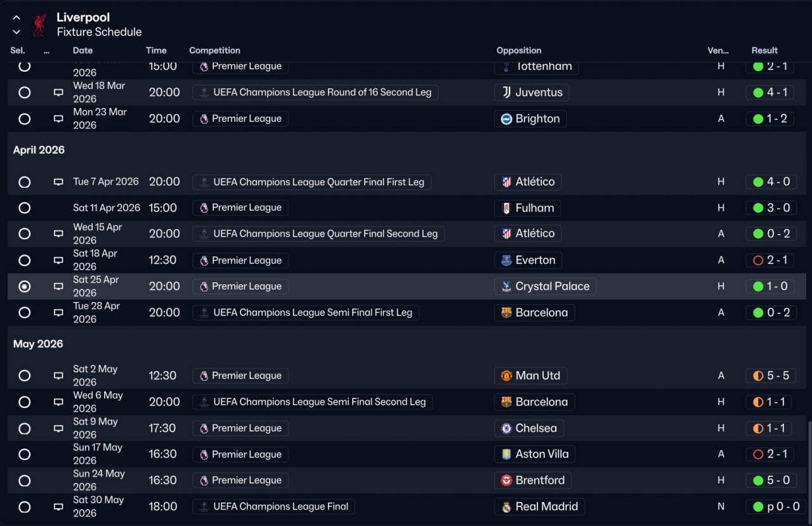This screenshot has height=526, width=812.
Task: Click the Brighton club badge
Action: coord(506,119)
